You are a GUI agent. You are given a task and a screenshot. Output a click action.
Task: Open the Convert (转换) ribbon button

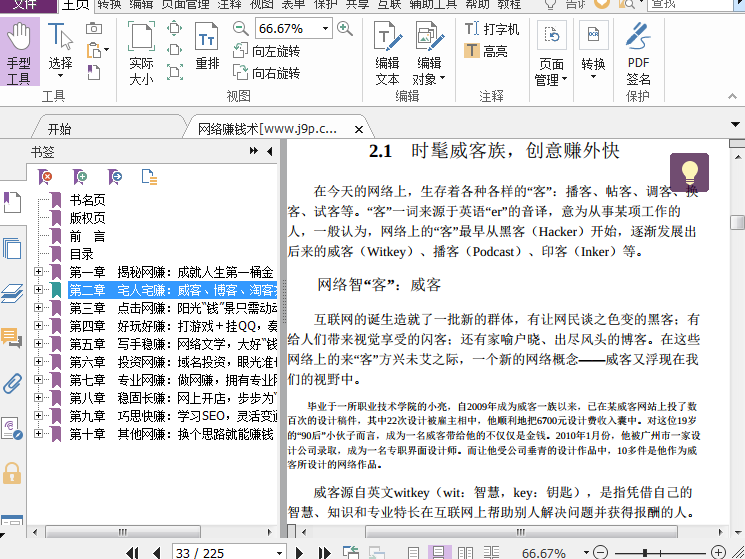[593, 51]
